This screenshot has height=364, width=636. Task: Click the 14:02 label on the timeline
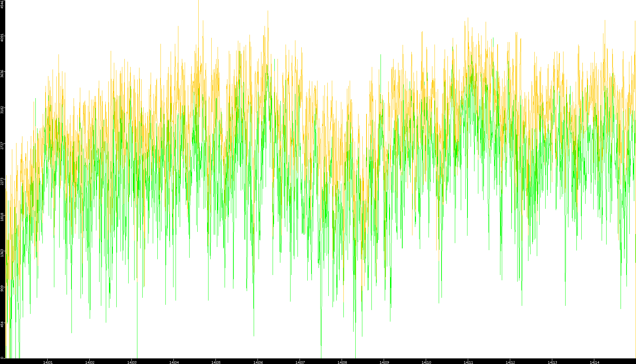(x=90, y=362)
